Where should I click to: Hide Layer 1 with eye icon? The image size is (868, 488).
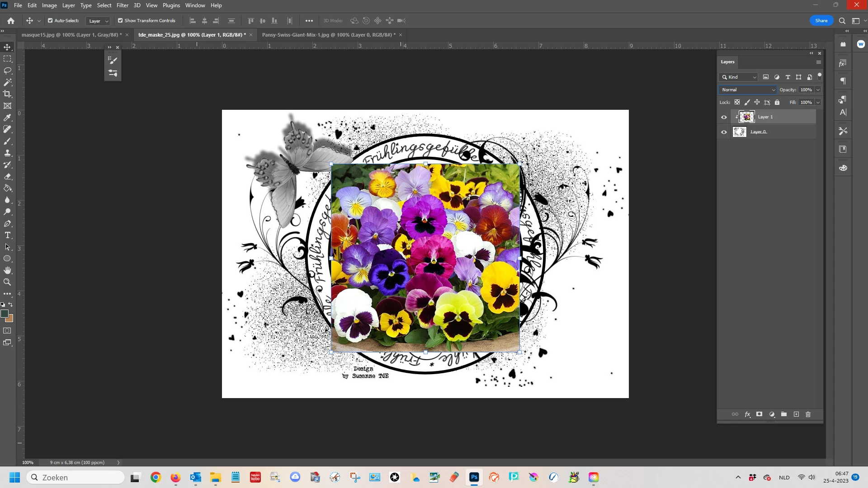click(724, 117)
